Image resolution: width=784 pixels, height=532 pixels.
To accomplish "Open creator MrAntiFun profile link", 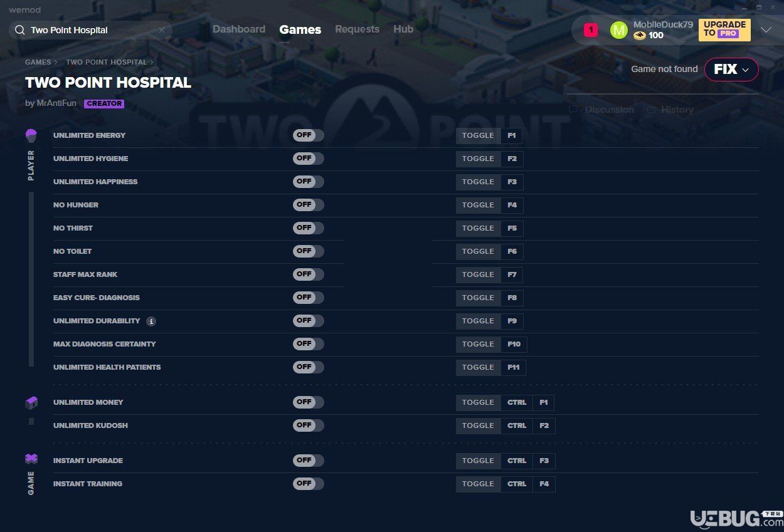I will pos(56,103).
